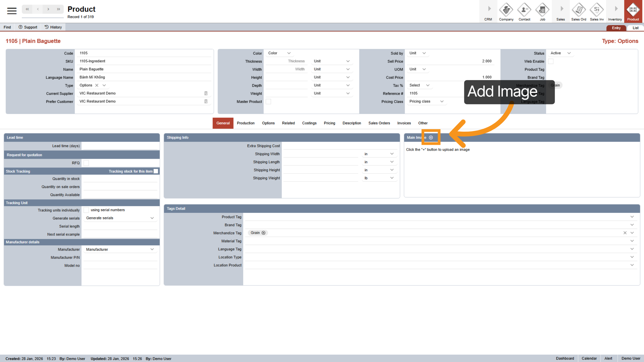Click the History button

pos(53,27)
